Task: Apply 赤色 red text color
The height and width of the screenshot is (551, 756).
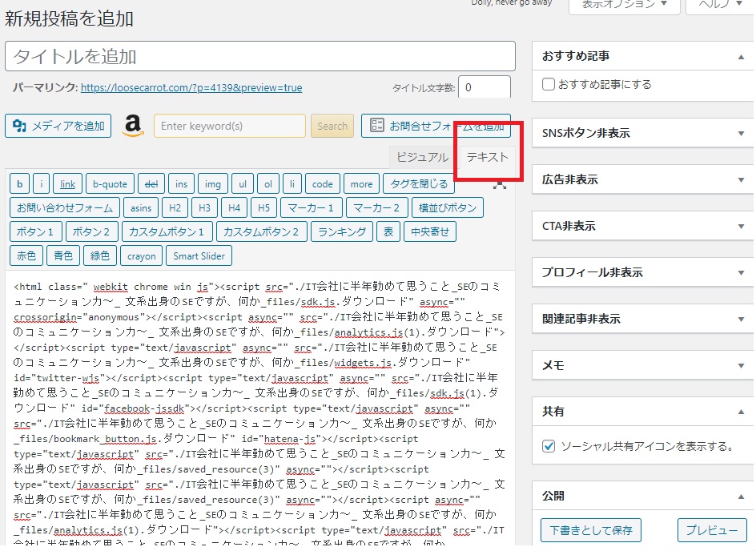Action: 26,256
